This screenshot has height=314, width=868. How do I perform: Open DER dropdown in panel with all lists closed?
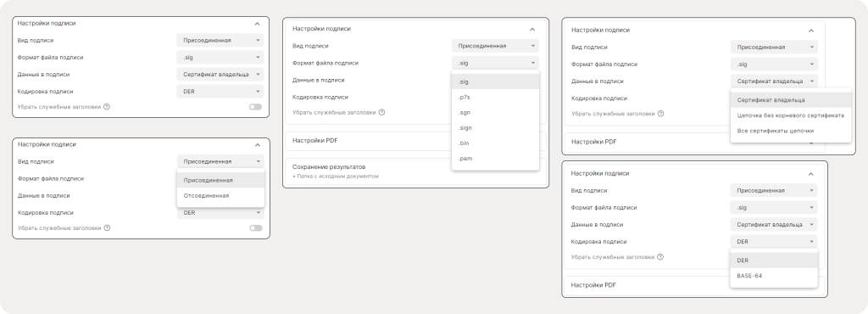[x=220, y=92]
